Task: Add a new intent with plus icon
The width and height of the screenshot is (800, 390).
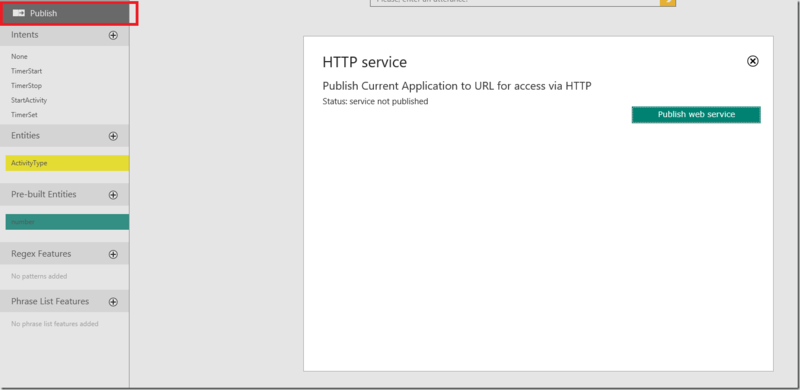Action: click(113, 35)
